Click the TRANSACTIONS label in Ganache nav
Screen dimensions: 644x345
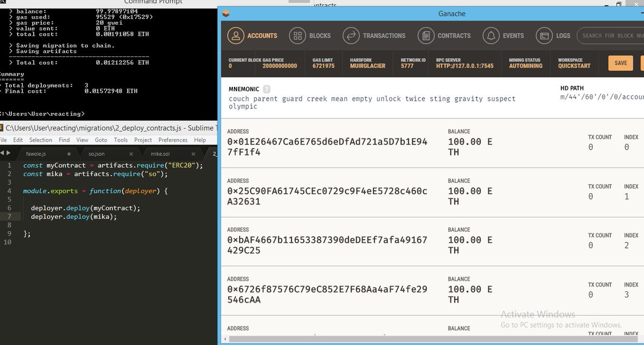click(x=384, y=35)
